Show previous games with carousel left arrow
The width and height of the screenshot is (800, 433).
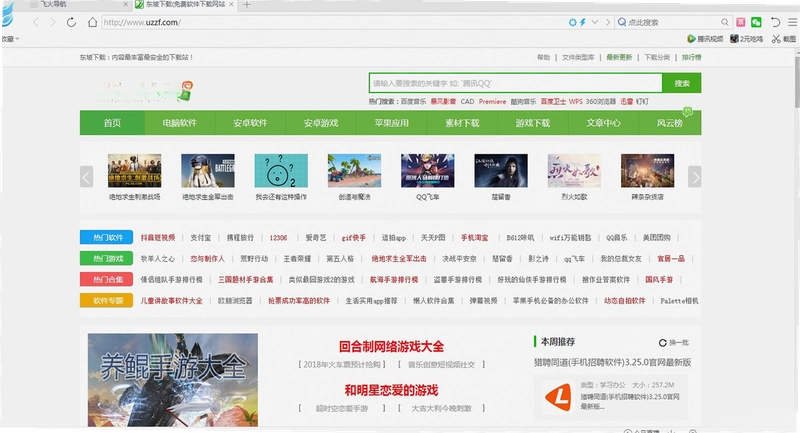pyautogui.click(x=86, y=177)
